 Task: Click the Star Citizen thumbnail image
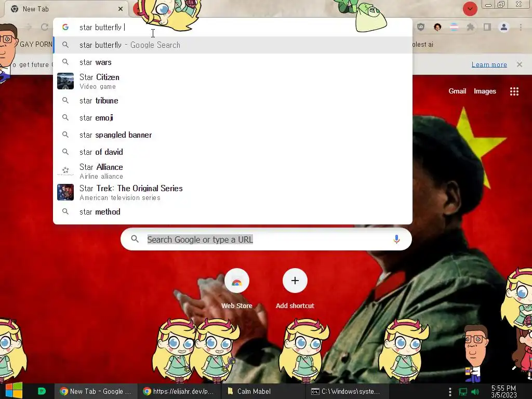click(x=65, y=81)
